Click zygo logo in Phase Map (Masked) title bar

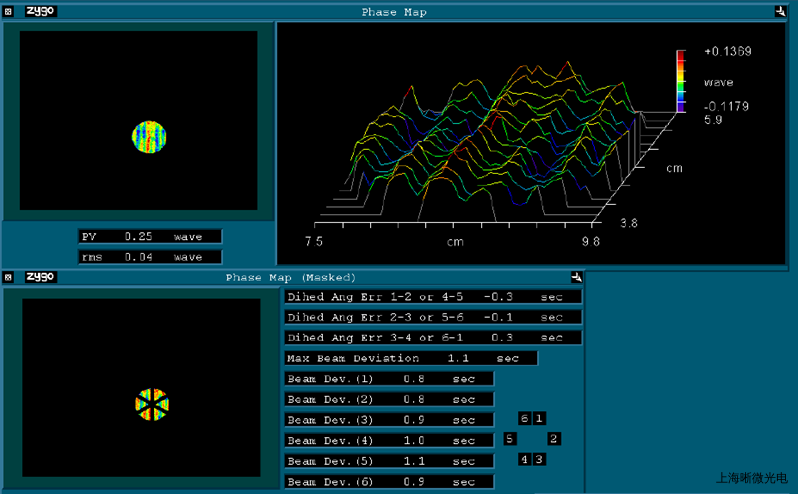point(40,277)
